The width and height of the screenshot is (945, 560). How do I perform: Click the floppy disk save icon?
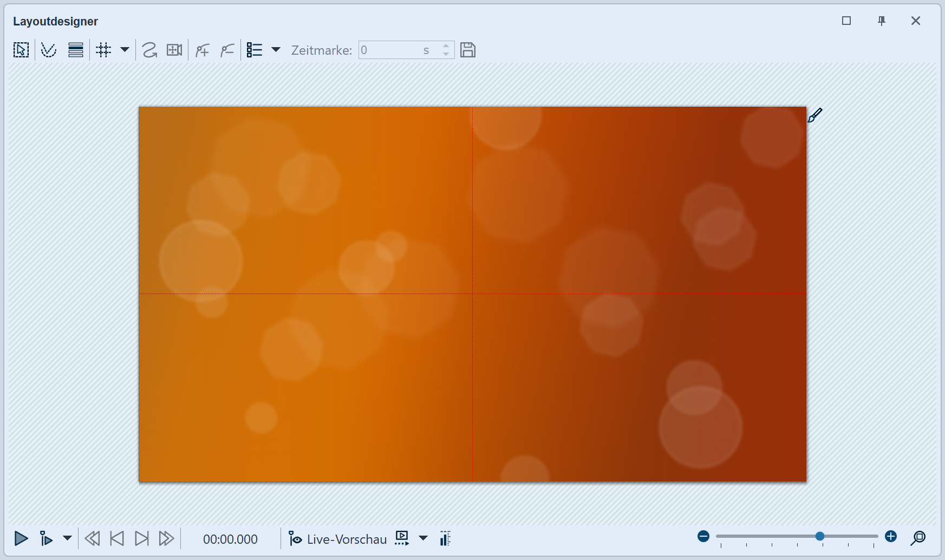tap(468, 50)
